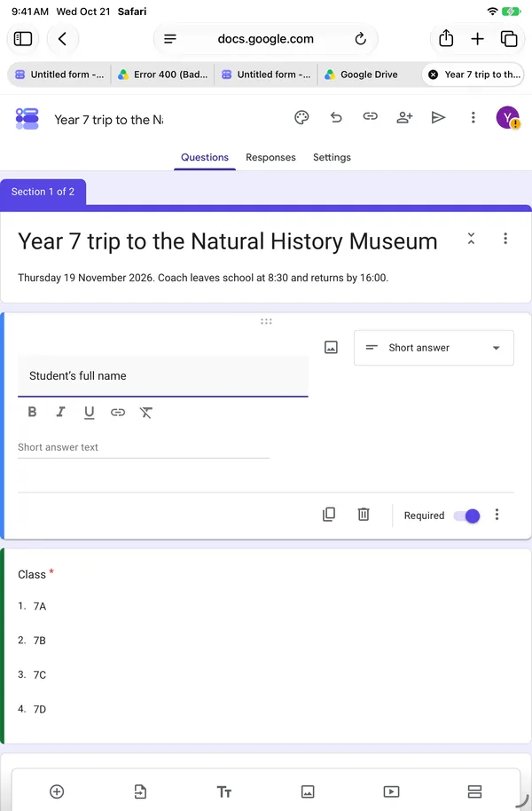Switch to first Untitled form browser tab
The image size is (532, 811).
tap(59, 75)
